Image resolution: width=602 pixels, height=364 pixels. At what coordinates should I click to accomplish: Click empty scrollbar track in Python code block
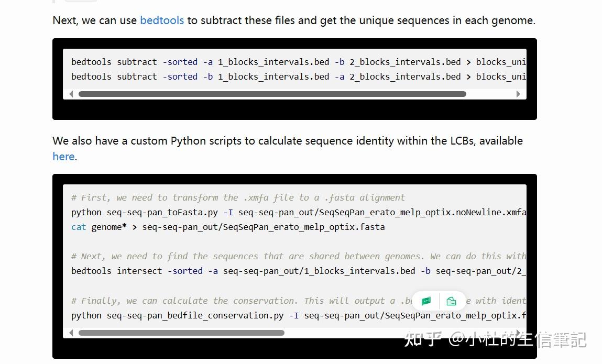pyautogui.click(x=398, y=333)
